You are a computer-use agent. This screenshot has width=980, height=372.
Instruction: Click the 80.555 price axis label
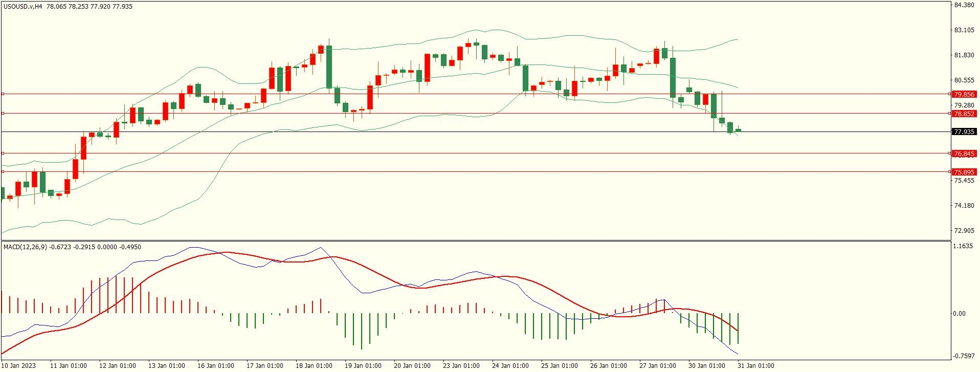click(964, 80)
